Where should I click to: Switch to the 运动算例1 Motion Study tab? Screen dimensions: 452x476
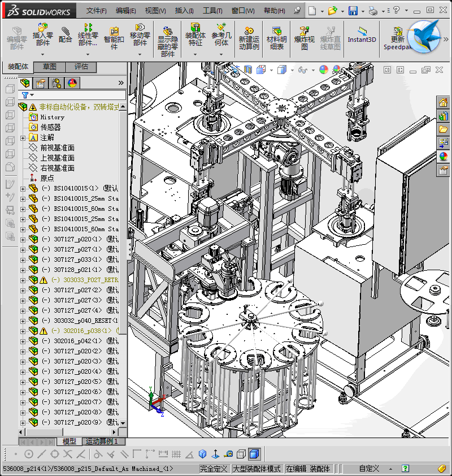coord(101,442)
